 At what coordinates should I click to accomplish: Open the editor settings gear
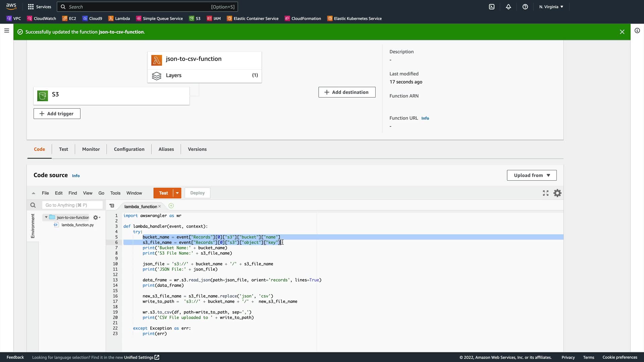557,193
